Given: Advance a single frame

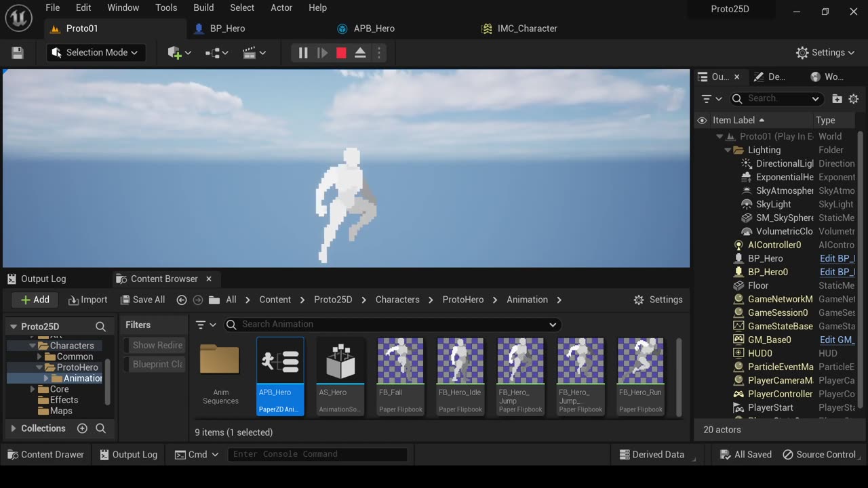Looking at the screenshot, I should point(322,53).
